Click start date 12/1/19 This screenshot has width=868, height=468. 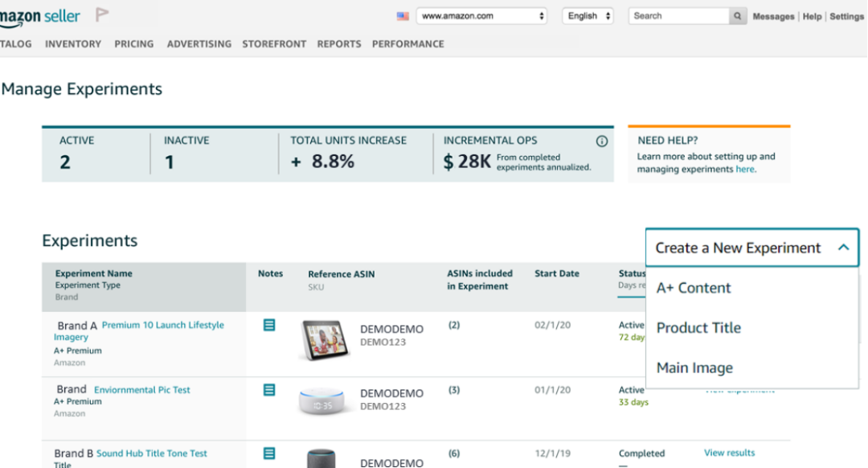[552, 454]
